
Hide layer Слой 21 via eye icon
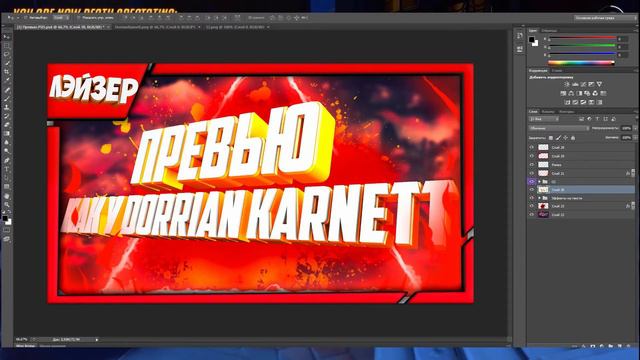(x=531, y=173)
